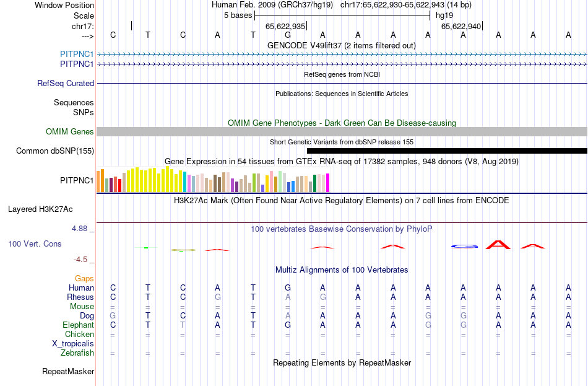Viewport: 588px width, 386px height.
Task: Click the hg19 label beside the scale bar
Action: coord(444,15)
